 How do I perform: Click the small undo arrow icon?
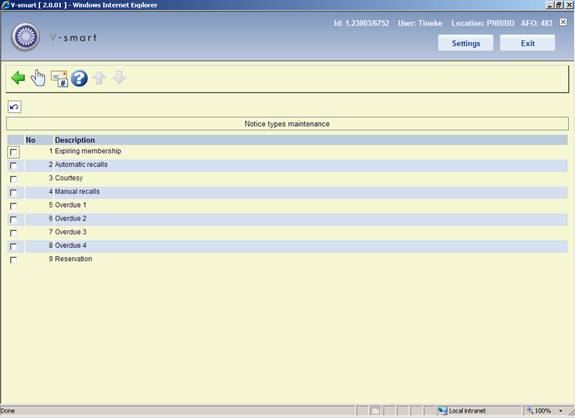pyautogui.click(x=14, y=107)
